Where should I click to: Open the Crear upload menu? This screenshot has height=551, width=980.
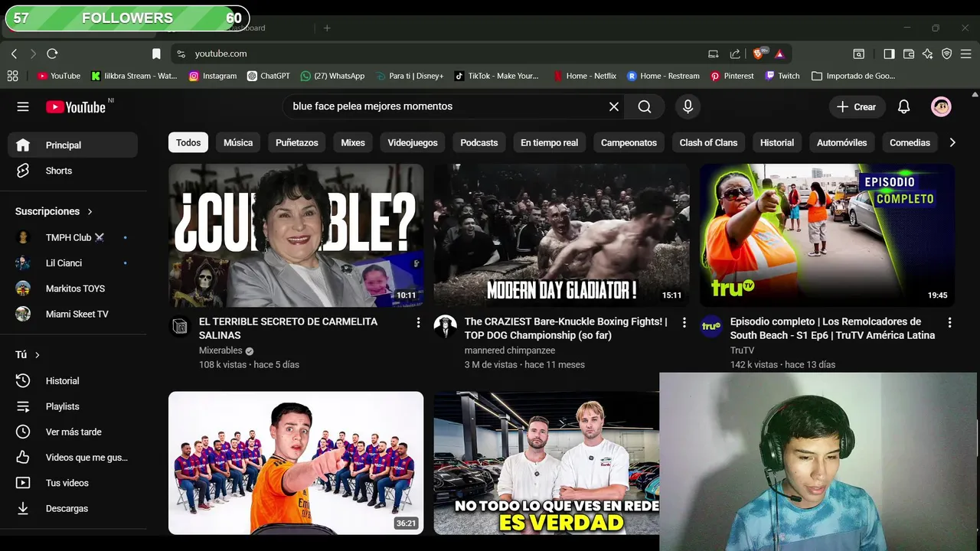pos(857,107)
